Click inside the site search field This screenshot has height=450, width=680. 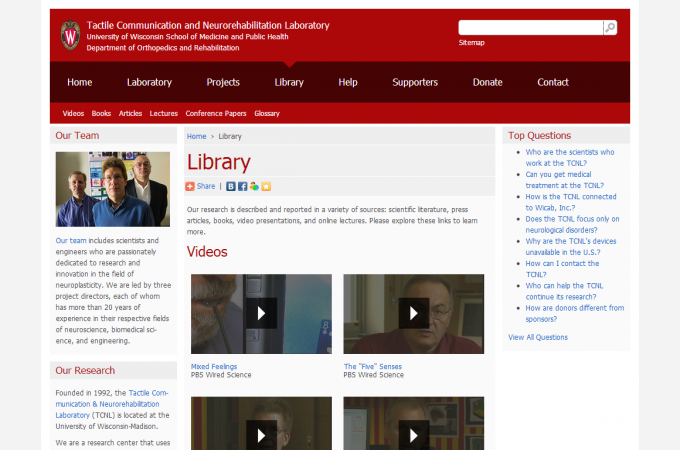coord(530,28)
